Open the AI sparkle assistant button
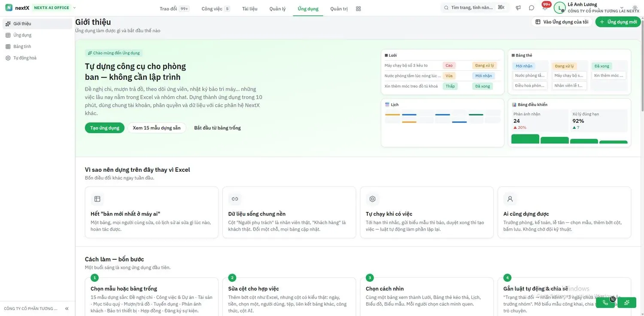Image resolution: width=644 pixels, height=316 pixels. [627, 303]
